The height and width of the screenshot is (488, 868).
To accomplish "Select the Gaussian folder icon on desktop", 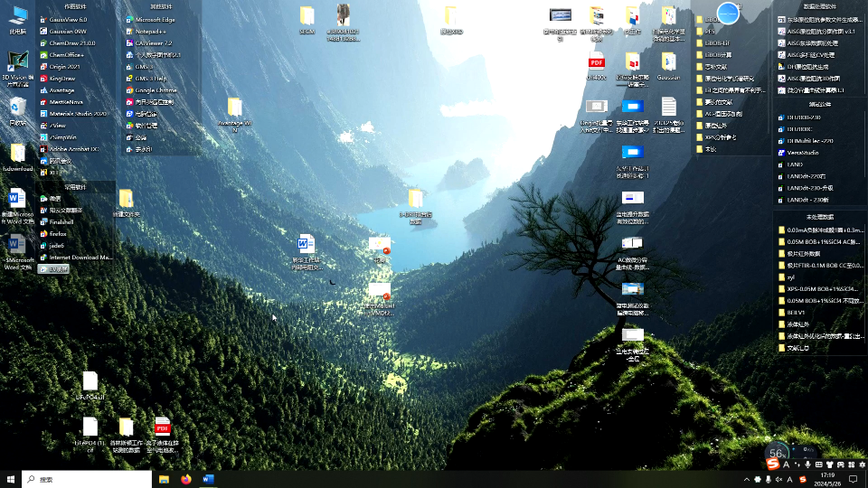I will tap(668, 66).
